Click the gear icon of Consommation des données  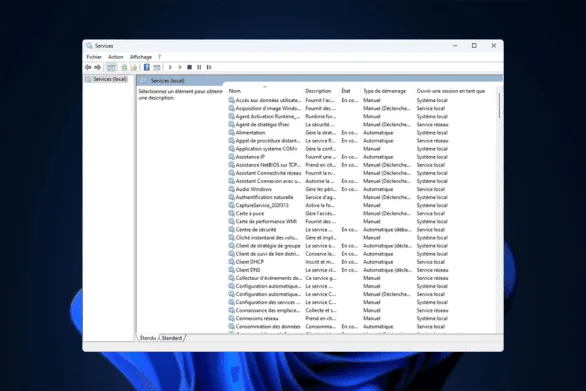coord(231,327)
